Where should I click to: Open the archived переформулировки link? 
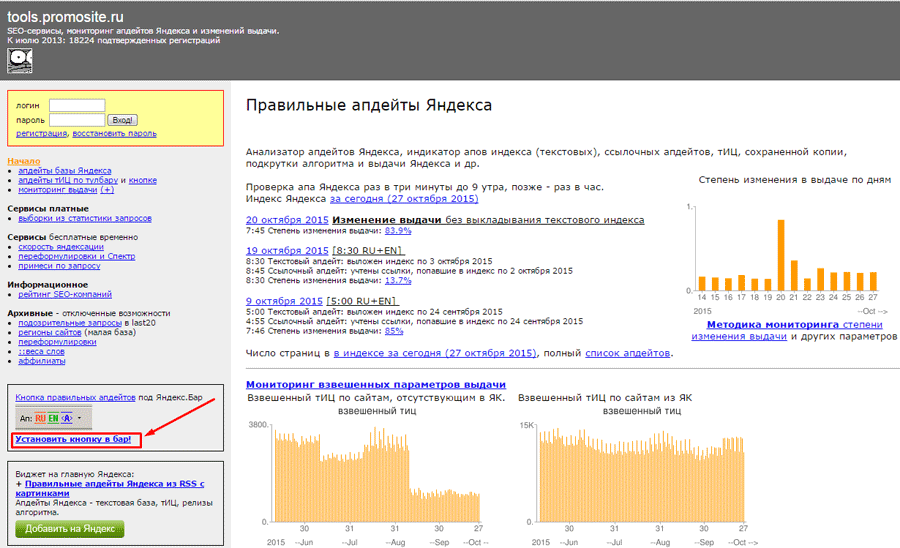click(x=57, y=342)
